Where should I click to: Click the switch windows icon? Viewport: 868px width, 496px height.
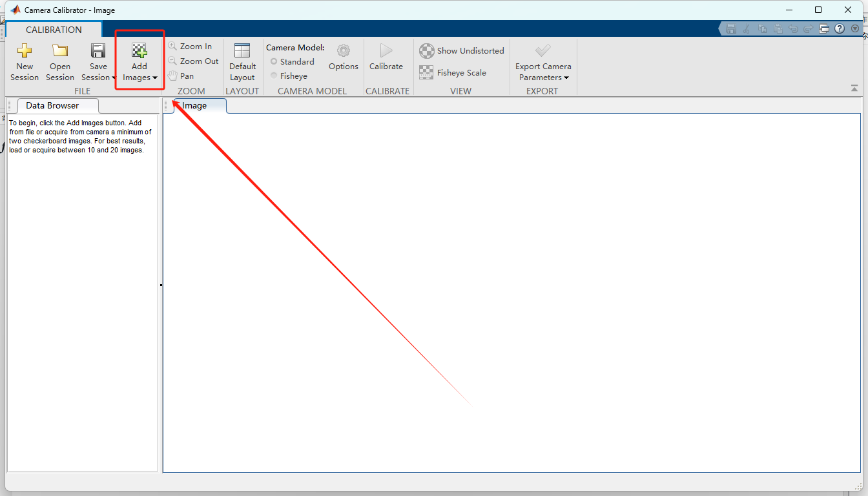(824, 29)
